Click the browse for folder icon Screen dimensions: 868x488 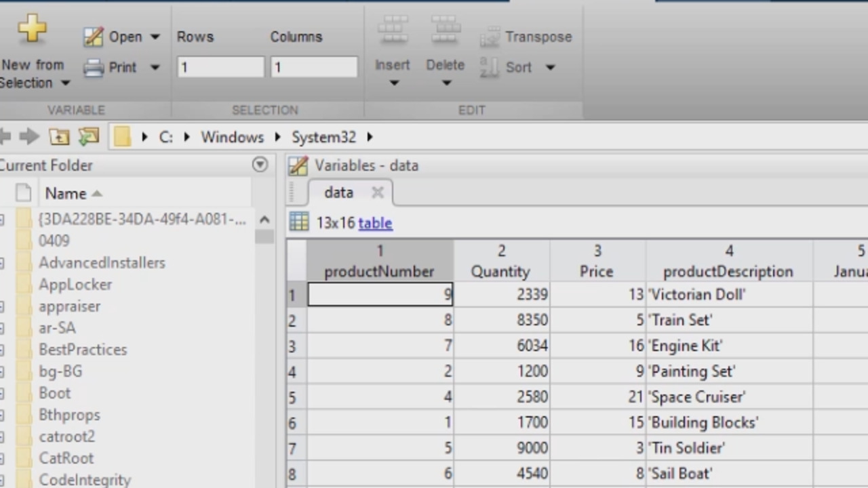[89, 137]
